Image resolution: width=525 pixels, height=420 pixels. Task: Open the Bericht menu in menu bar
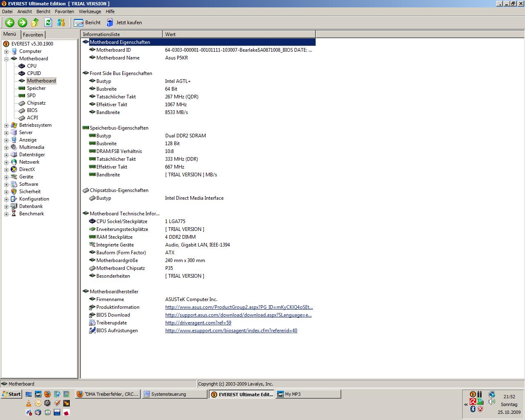[43, 11]
